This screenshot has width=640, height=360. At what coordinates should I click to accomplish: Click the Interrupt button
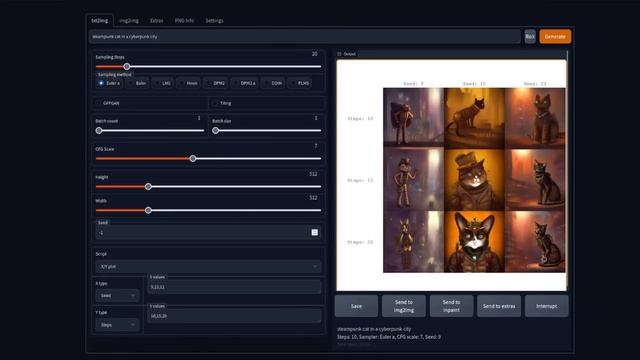546,306
